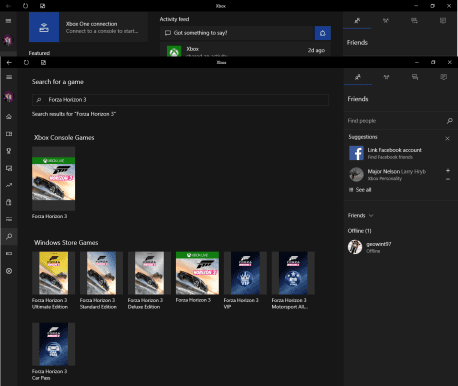
Task: Click the green Xbox logo in the activity feed
Action: [174, 51]
